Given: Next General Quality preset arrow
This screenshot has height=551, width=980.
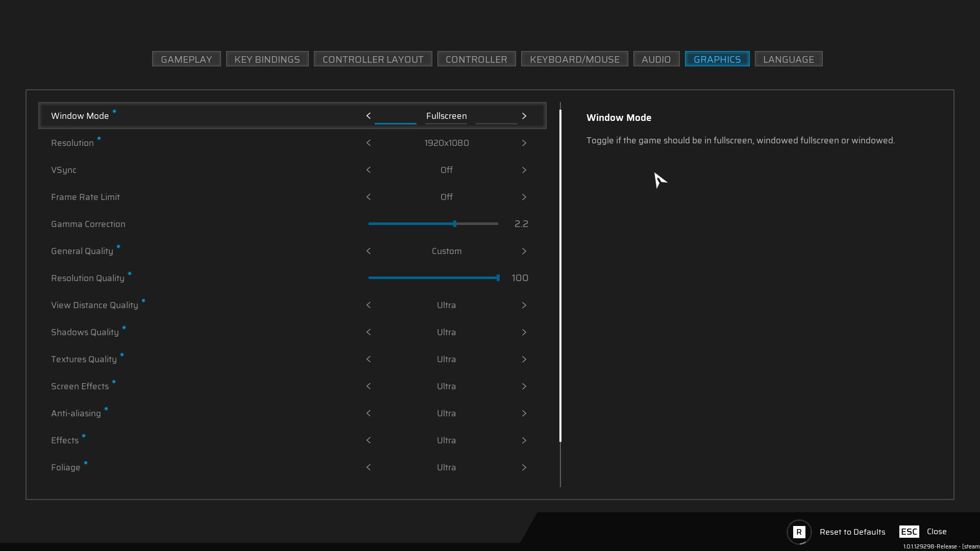Looking at the screenshot, I should (x=524, y=251).
